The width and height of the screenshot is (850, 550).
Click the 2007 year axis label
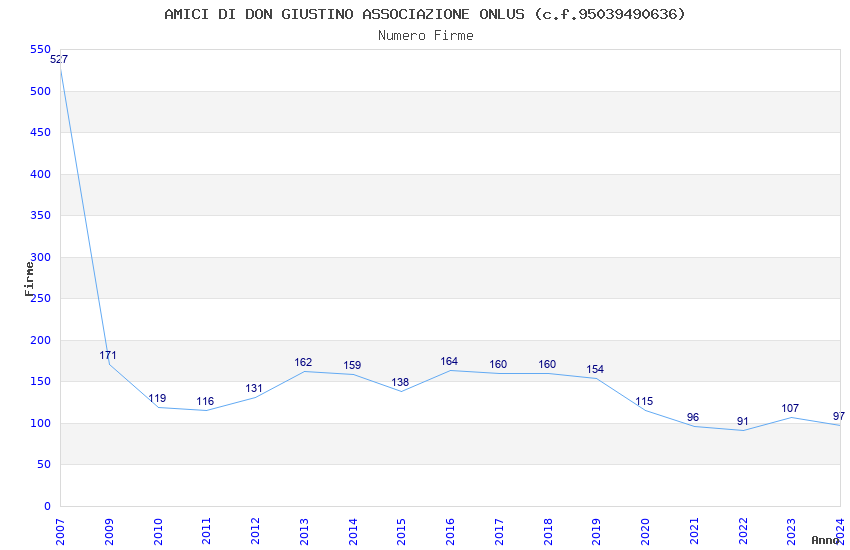(60, 531)
